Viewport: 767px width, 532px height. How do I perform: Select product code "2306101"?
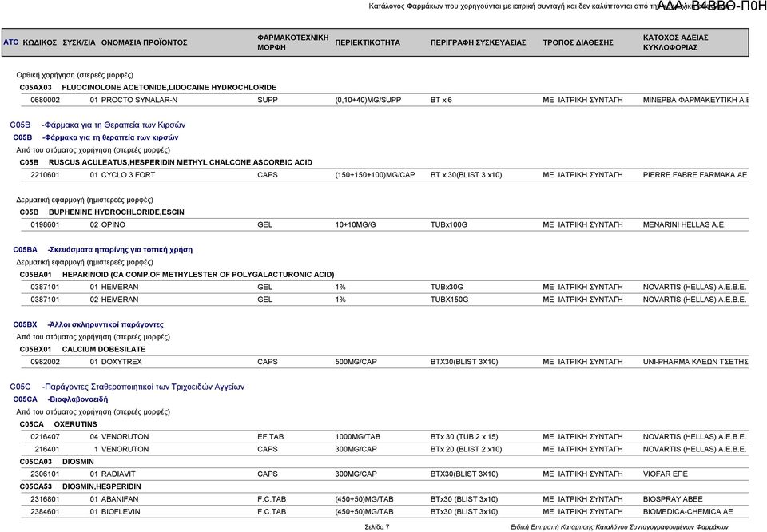(45, 474)
